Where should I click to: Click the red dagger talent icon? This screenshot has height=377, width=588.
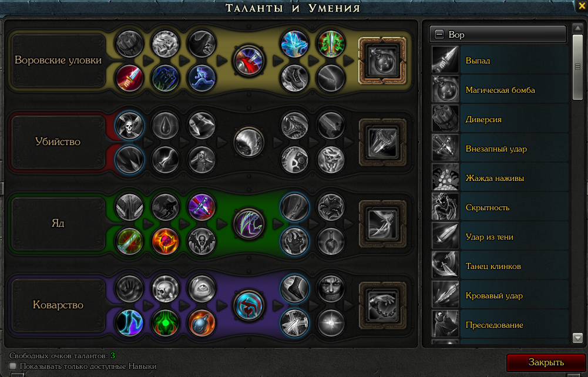coord(129,78)
